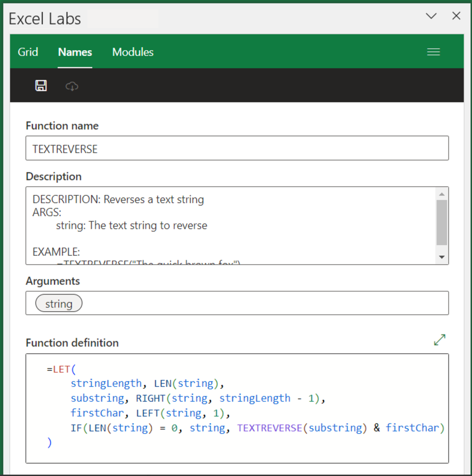Viewport: 472px width, 476px height.
Task: Collapse the Excel Labs pane using the chevron
Action: pos(431,16)
